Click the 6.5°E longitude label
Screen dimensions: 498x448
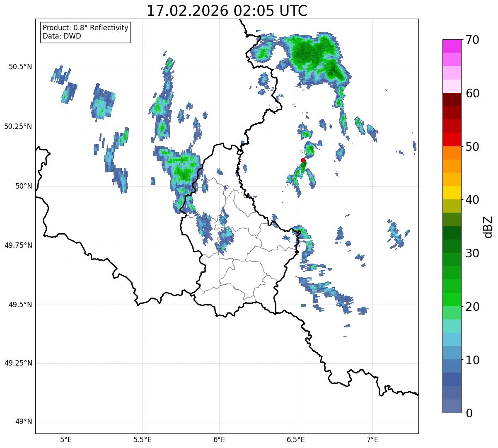296,440
